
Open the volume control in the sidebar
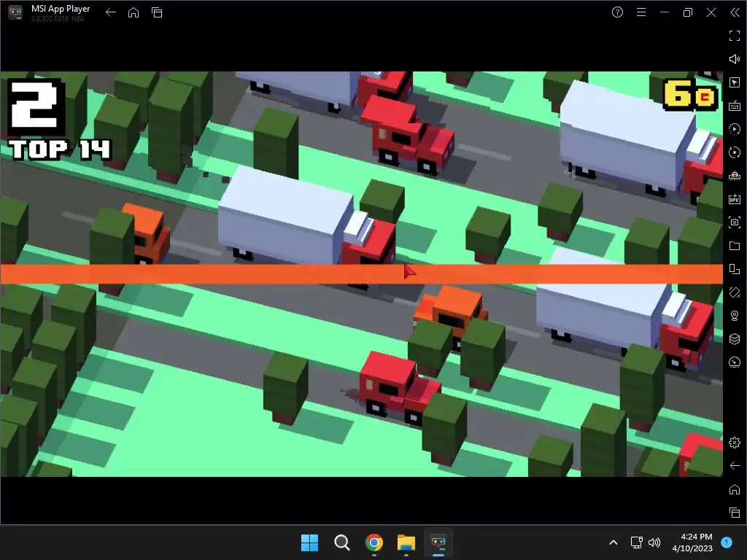pyautogui.click(x=735, y=59)
